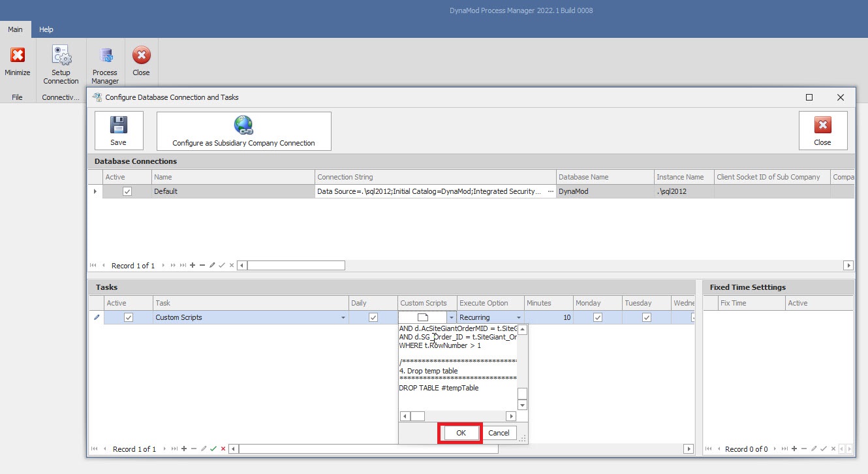Click WHERE t.RowNumber > 1 line

click(x=440, y=345)
